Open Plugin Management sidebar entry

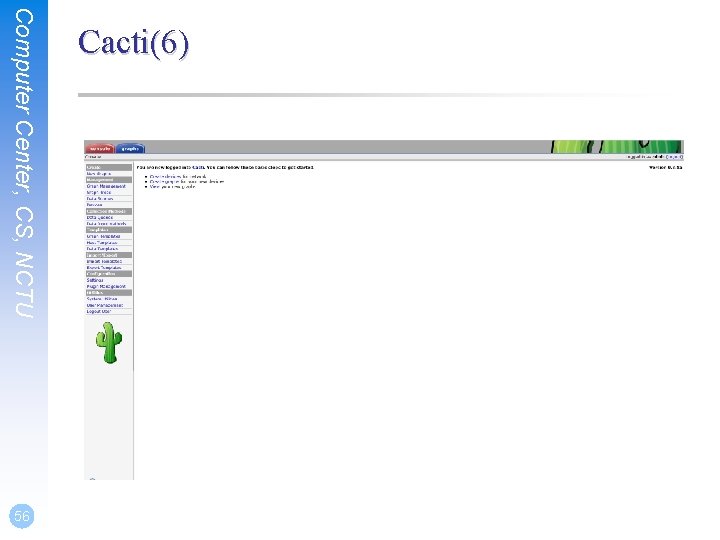click(106, 287)
